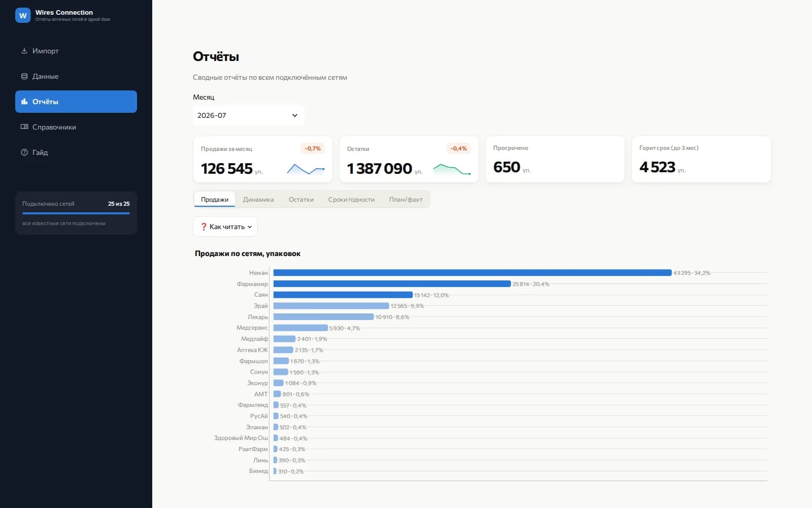Click the Данные database icon in the sidebar
This screenshot has height=508, width=812.
24,76
